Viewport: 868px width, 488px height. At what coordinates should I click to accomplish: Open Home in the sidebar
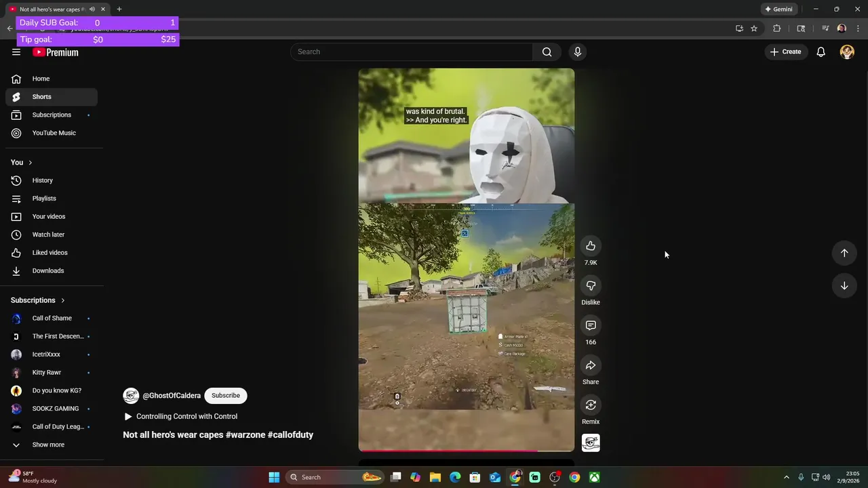[x=52, y=79]
